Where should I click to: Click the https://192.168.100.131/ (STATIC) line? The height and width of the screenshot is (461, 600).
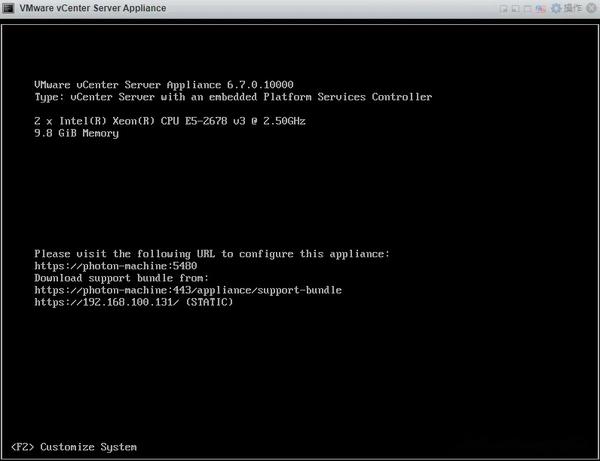pos(134,302)
